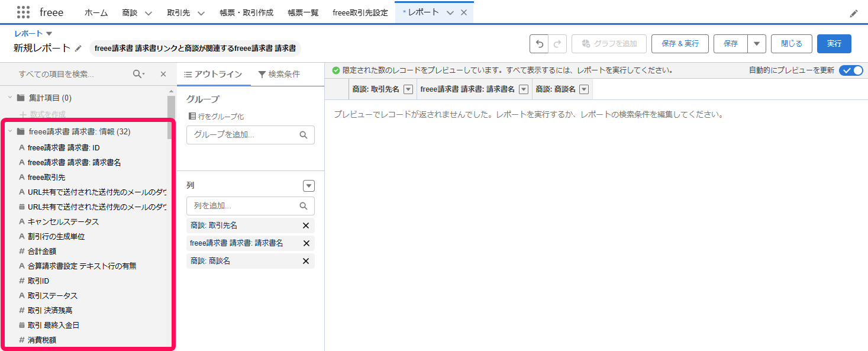Open freee取引先設定 tab
868x351 pixels.
(x=360, y=12)
